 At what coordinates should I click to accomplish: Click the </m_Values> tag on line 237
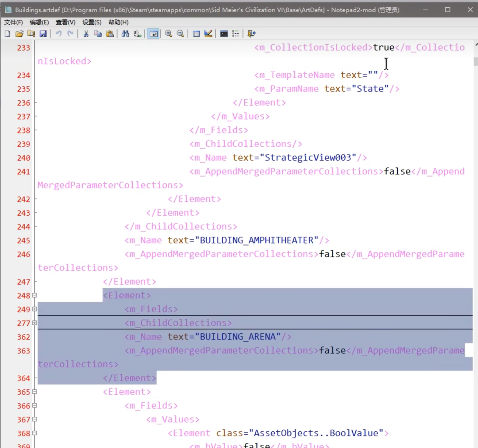pyautogui.click(x=240, y=117)
